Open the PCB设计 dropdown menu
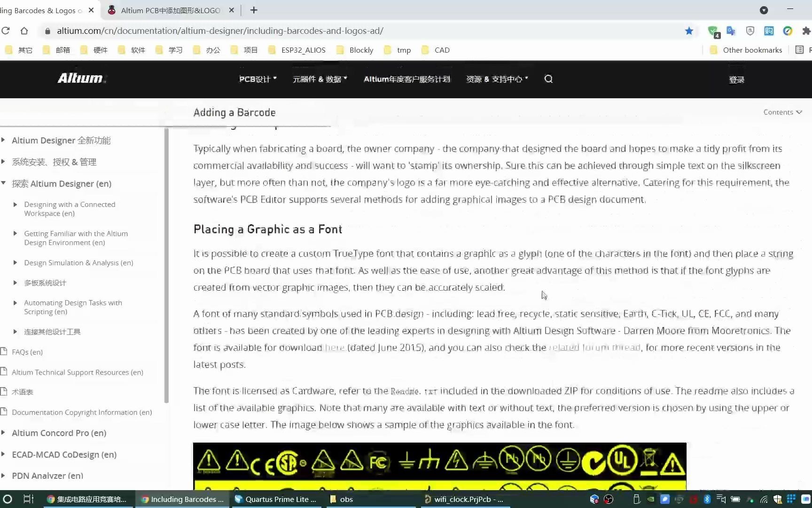Viewport: 812px width, 508px height. pyautogui.click(x=258, y=79)
